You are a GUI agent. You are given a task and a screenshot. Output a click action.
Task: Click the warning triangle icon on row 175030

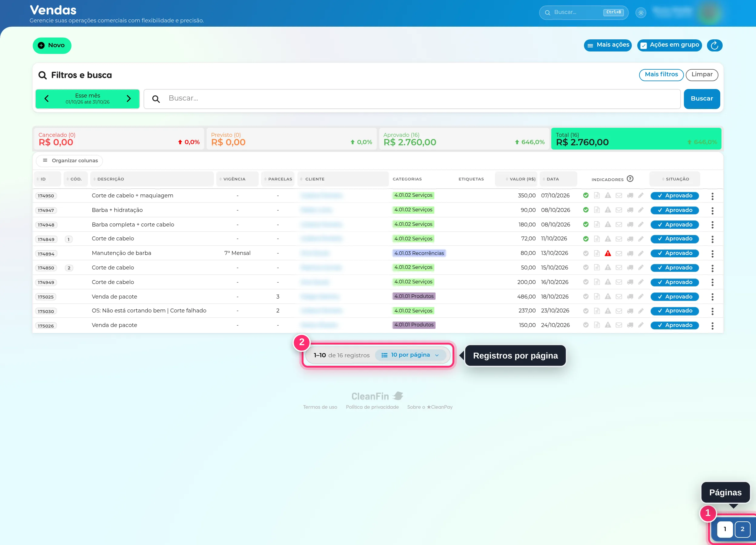tap(608, 311)
